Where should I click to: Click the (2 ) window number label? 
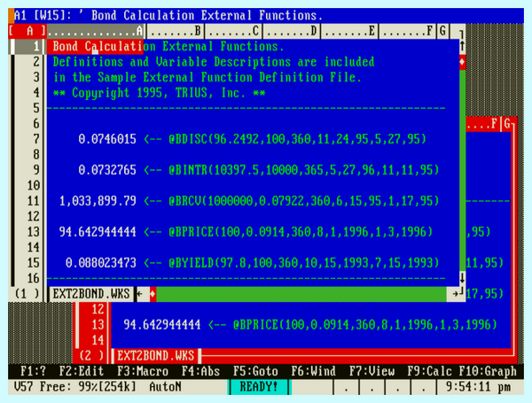pos(91,356)
